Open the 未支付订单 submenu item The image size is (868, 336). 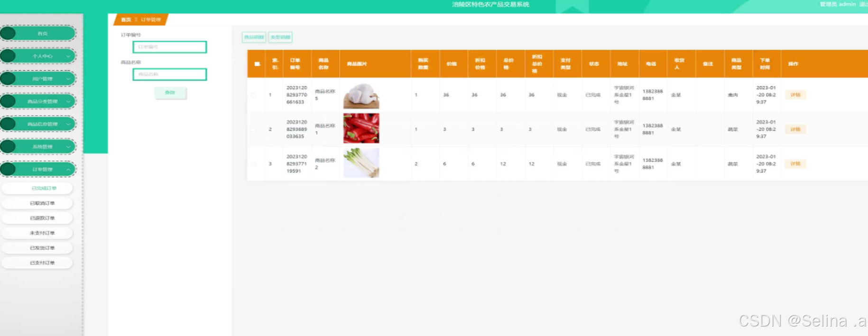(x=37, y=233)
